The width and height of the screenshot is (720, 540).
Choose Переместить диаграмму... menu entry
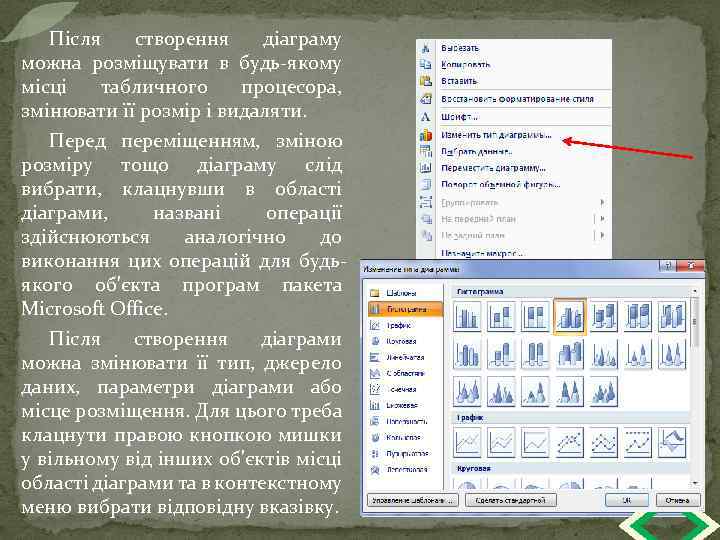(x=493, y=168)
